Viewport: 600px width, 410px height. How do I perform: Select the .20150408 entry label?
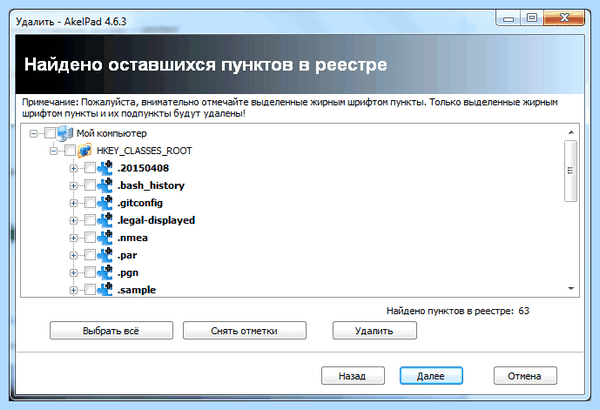143,168
